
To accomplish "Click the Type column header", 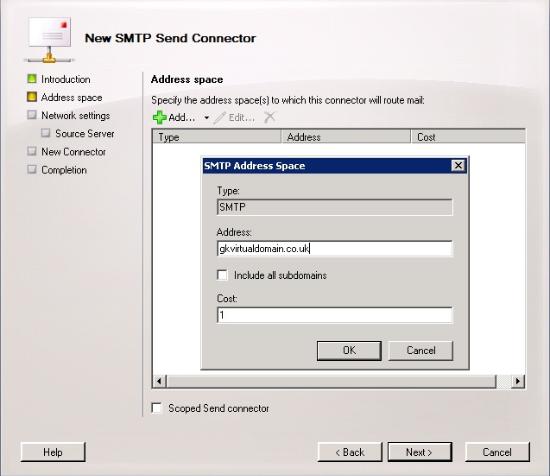I will [217, 137].
